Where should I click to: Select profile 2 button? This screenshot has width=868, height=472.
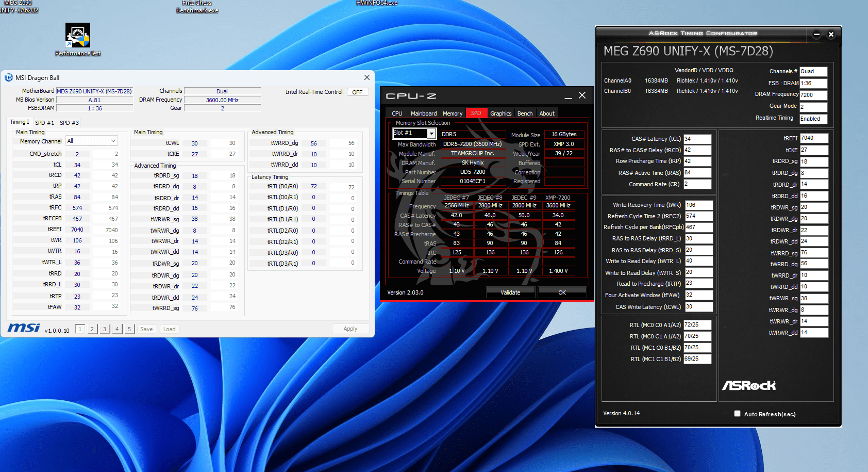pos(92,329)
